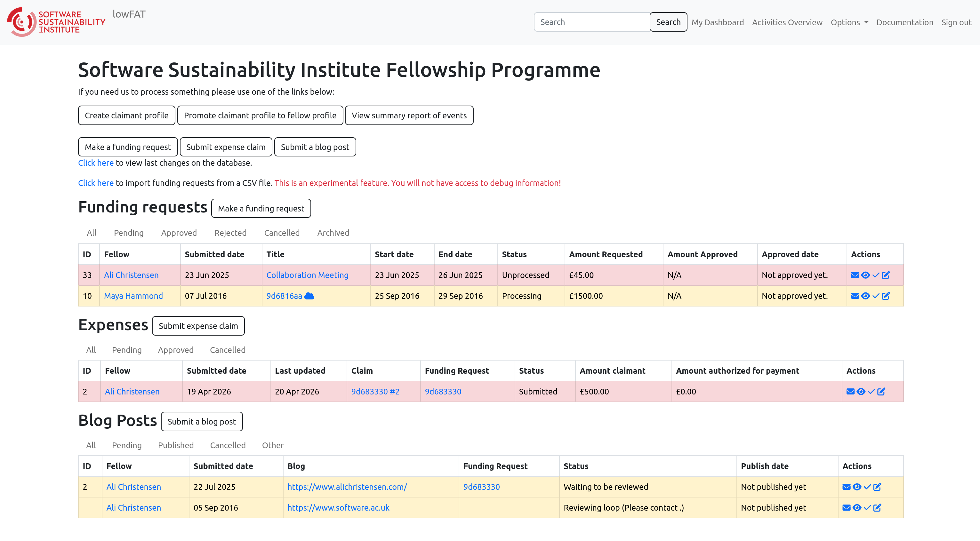Open claim 9d683330 #2 link

(x=375, y=392)
